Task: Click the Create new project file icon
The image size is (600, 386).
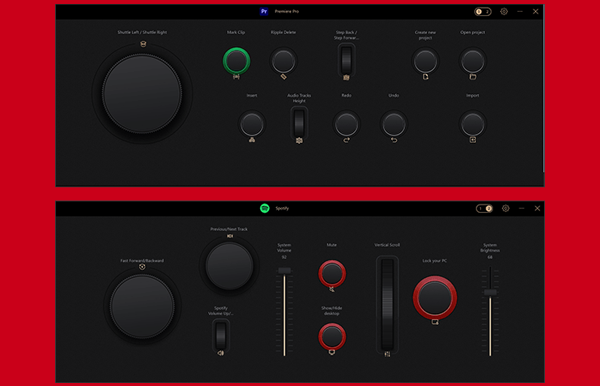Action: (x=426, y=77)
